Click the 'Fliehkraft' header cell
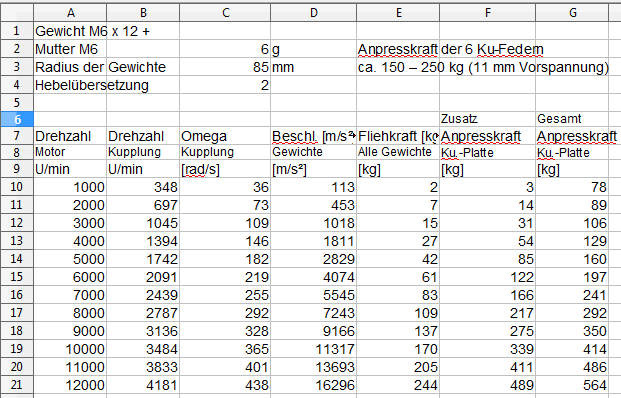The height and width of the screenshot is (398, 621). tap(398, 136)
